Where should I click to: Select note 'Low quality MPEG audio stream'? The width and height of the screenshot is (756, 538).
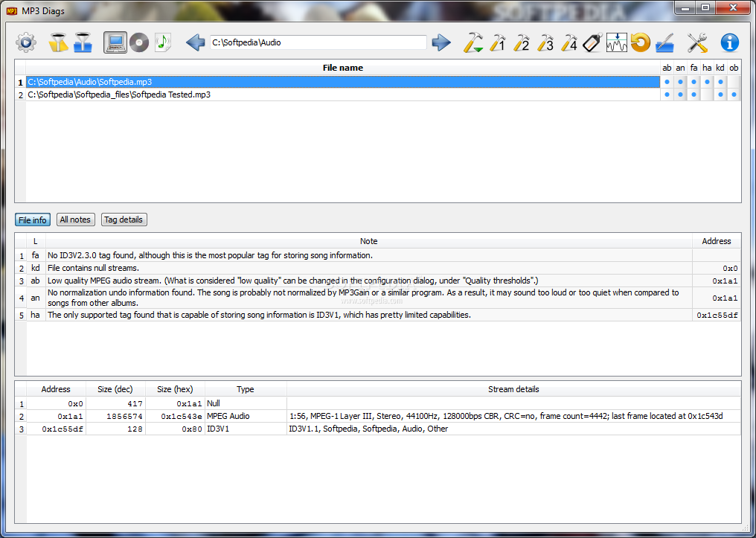(x=369, y=281)
